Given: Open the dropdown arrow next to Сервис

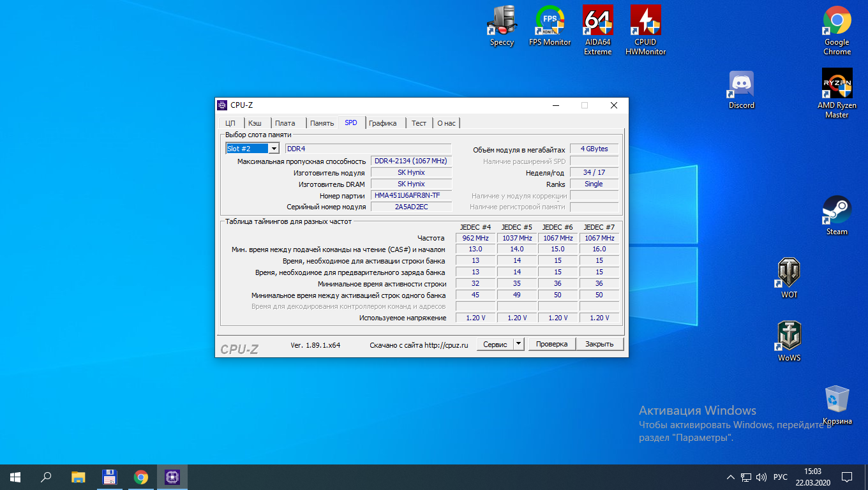Looking at the screenshot, I should (x=518, y=344).
